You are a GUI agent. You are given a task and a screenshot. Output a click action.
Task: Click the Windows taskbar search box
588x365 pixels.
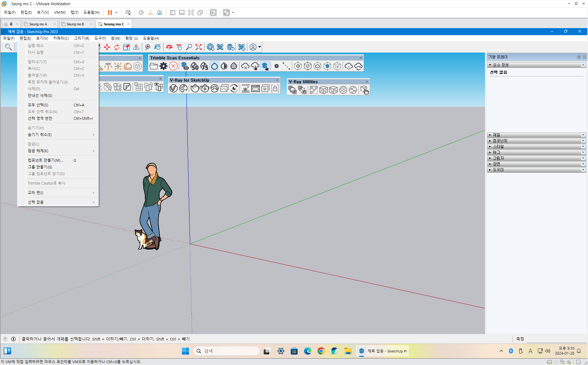pos(227,351)
